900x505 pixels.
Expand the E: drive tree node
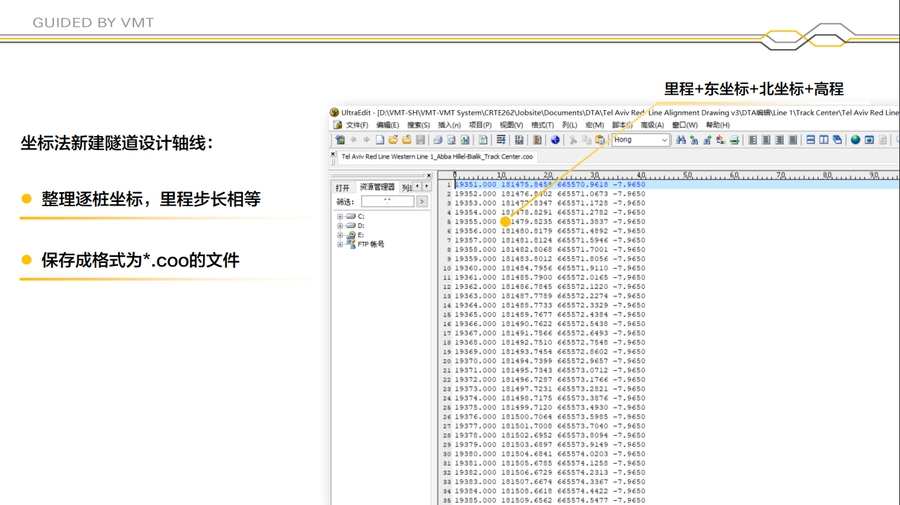[340, 235]
